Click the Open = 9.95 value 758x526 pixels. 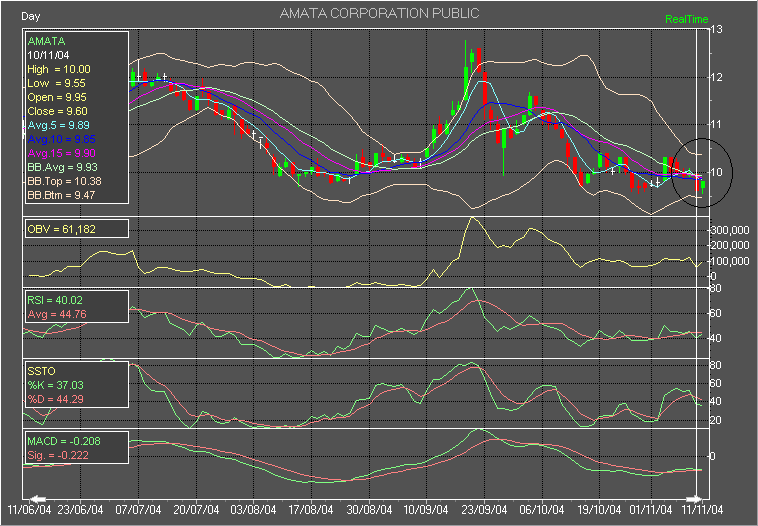click(x=57, y=97)
